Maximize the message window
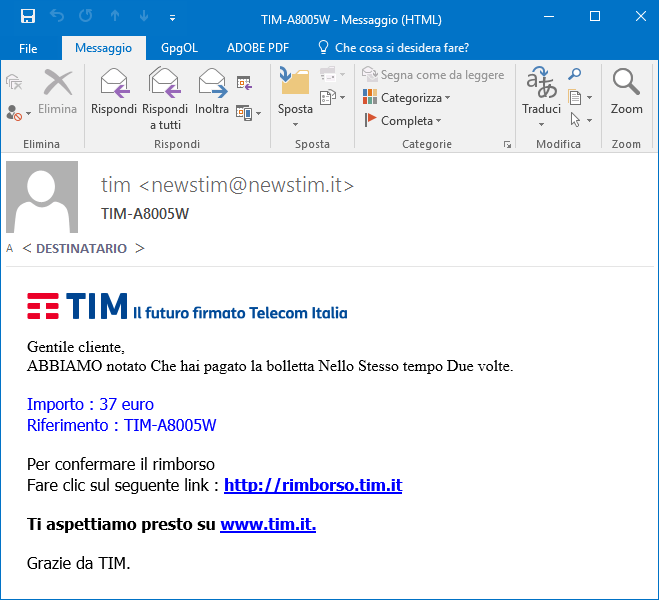The image size is (659, 600). pyautogui.click(x=595, y=17)
